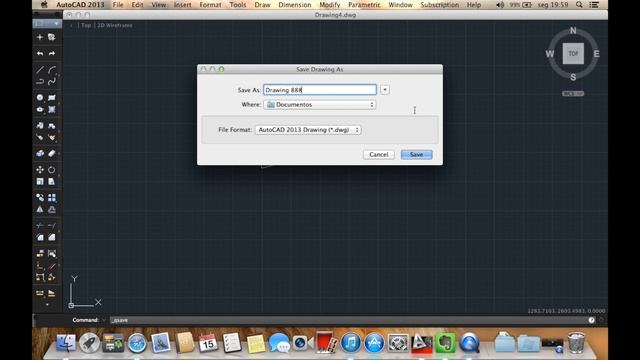
Task: Click the command line help question-mark icon
Action: pos(591,320)
